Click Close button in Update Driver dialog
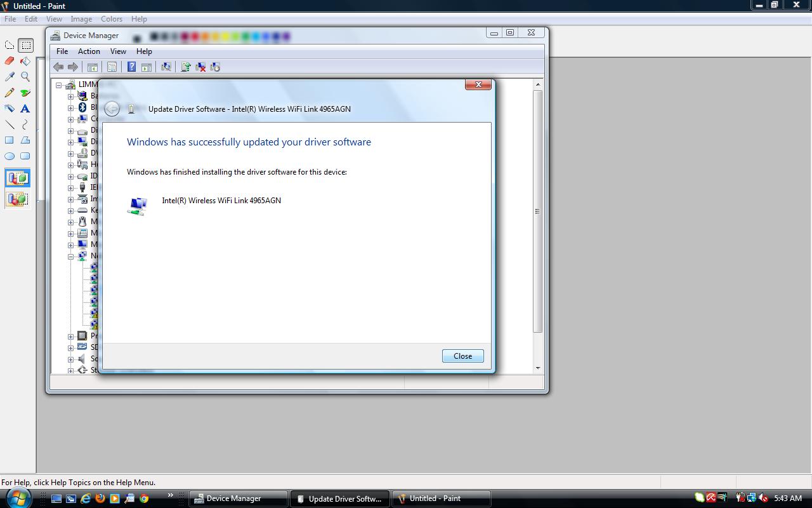Viewport: 812px width, 508px height. point(462,356)
